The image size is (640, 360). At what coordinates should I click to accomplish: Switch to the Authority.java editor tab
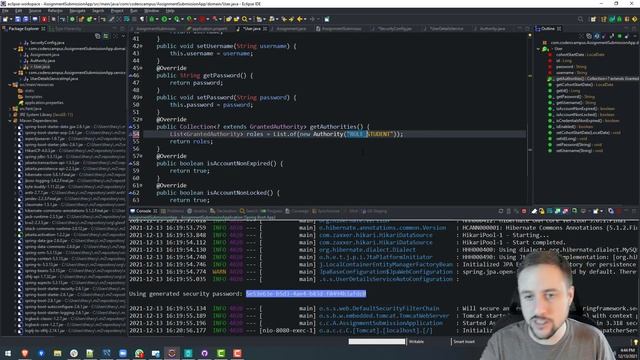tap(492, 29)
